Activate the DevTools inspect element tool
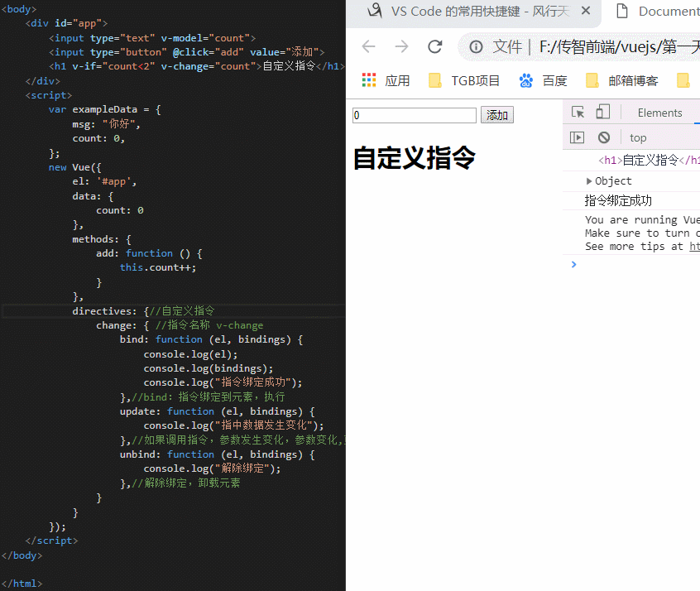The height and width of the screenshot is (591, 700). click(x=578, y=112)
